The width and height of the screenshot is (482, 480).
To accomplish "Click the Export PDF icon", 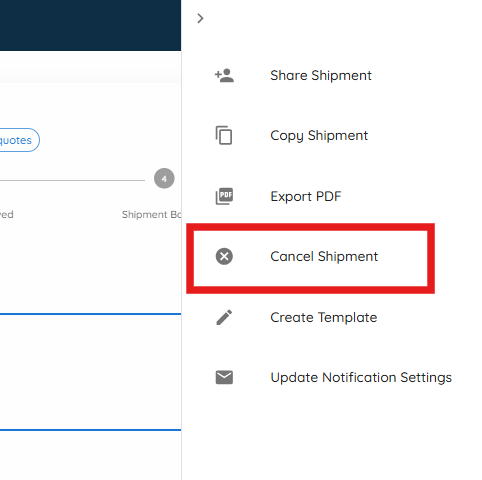I will pyautogui.click(x=224, y=196).
